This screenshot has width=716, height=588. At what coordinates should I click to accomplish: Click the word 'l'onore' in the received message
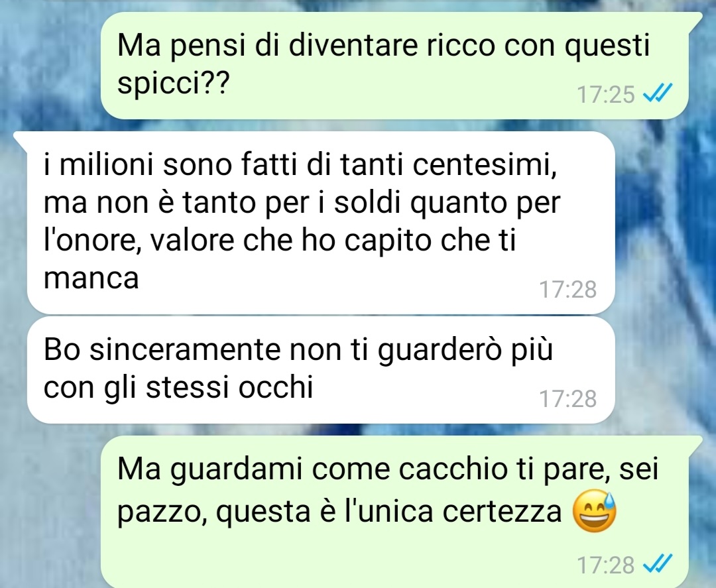[92, 241]
